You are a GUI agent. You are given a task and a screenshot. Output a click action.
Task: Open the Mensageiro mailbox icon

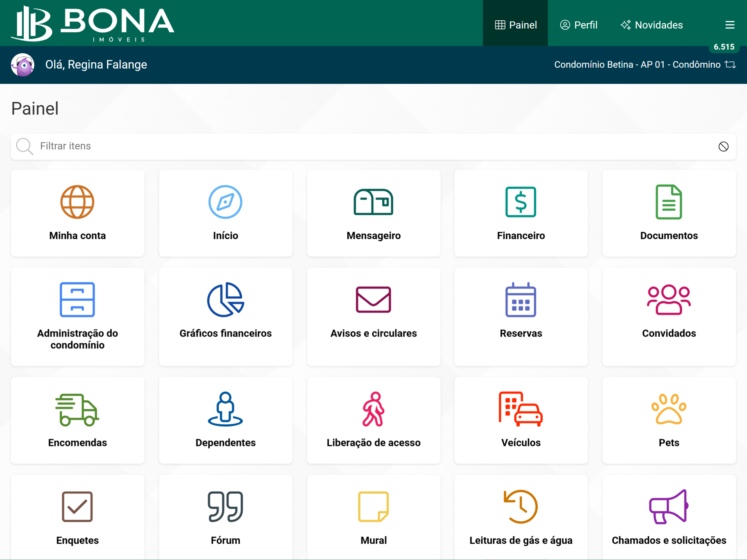373,202
